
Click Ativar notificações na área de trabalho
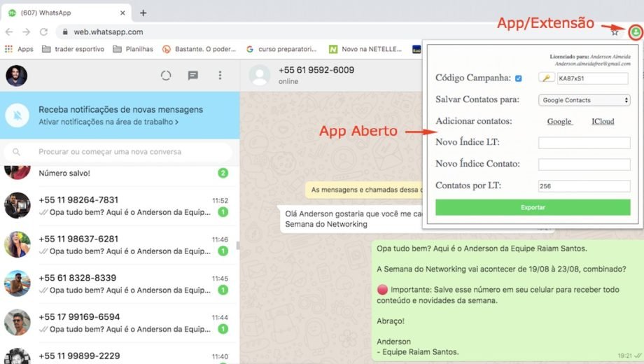(108, 122)
